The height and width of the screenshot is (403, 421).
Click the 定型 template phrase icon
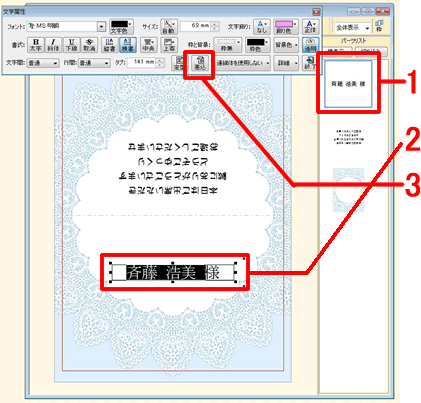[x=180, y=63]
